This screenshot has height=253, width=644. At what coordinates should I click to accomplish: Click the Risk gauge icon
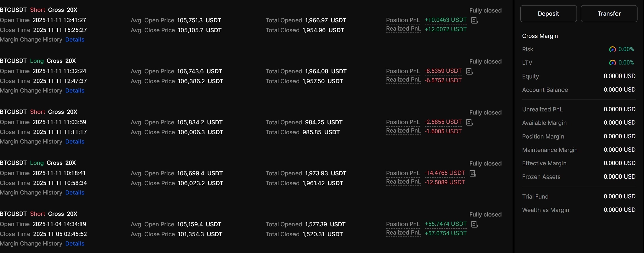pyautogui.click(x=612, y=49)
